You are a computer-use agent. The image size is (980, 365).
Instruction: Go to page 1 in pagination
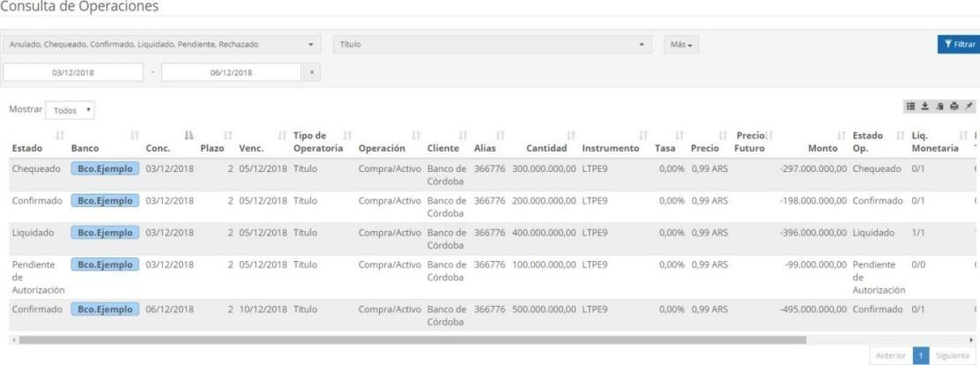pos(918,354)
